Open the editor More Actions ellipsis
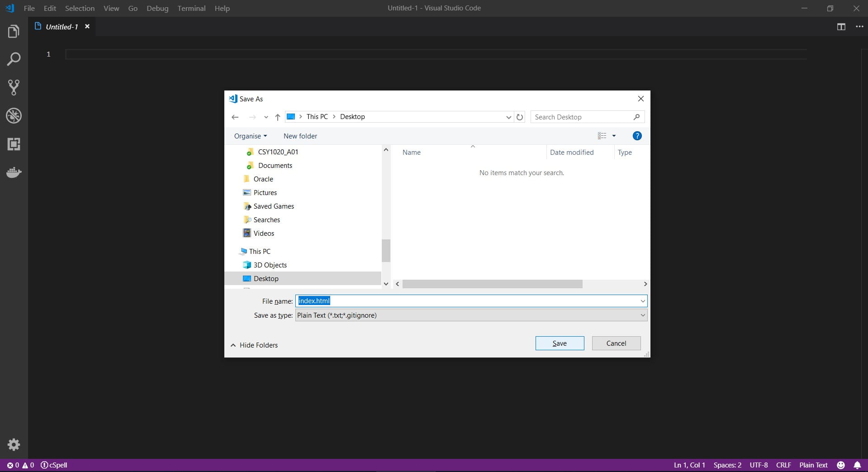The height and width of the screenshot is (472, 868). 859,27
